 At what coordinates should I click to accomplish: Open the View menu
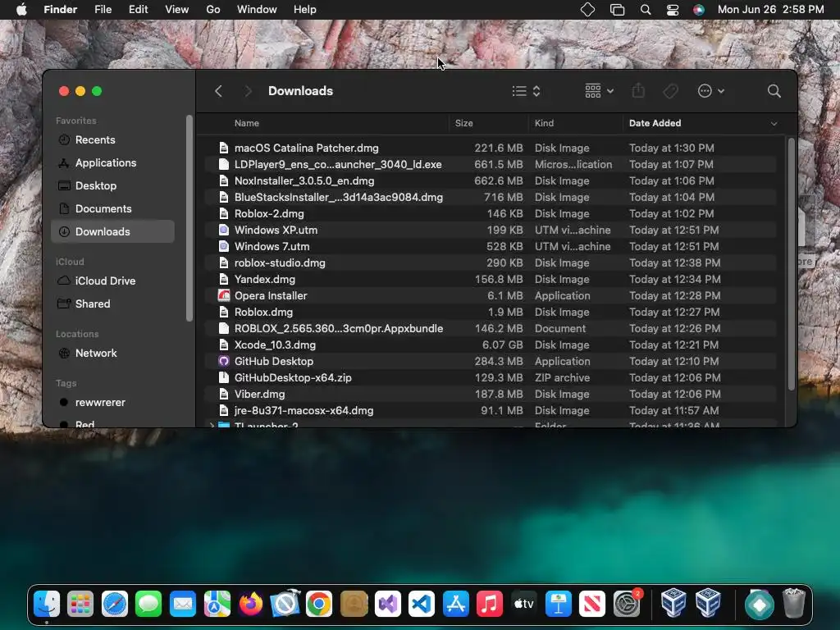pos(177,10)
